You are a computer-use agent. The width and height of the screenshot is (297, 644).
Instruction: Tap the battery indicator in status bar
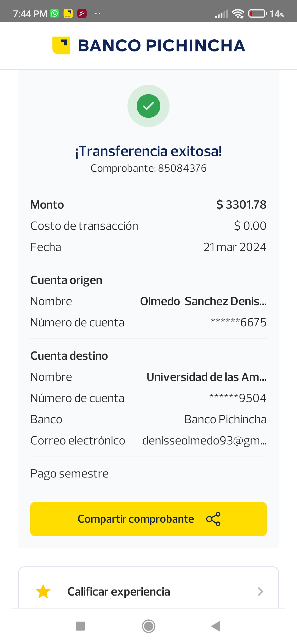tap(257, 13)
